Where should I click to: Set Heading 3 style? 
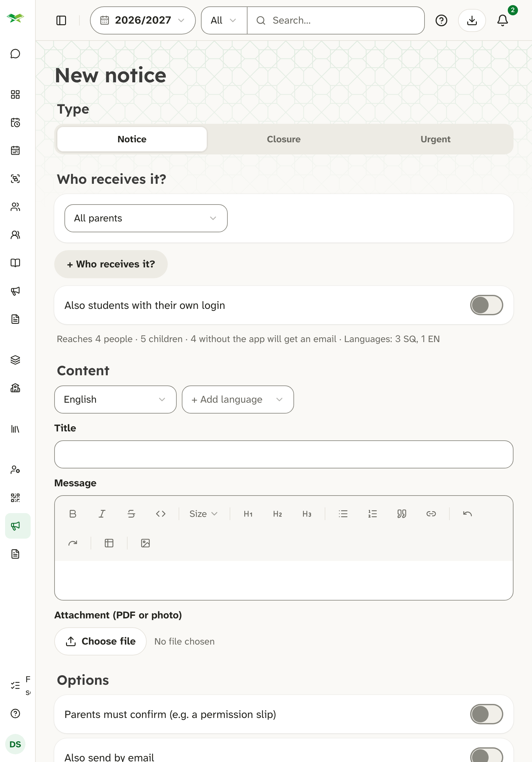pos(307,514)
